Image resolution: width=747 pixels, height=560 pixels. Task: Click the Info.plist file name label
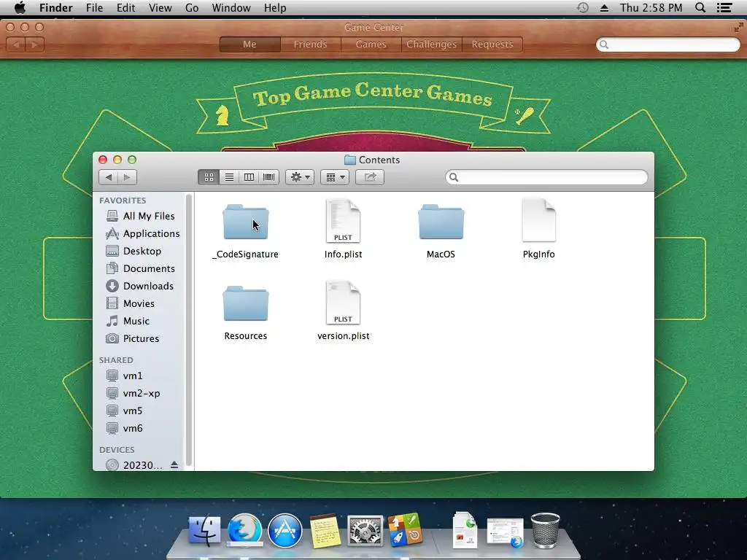click(343, 254)
